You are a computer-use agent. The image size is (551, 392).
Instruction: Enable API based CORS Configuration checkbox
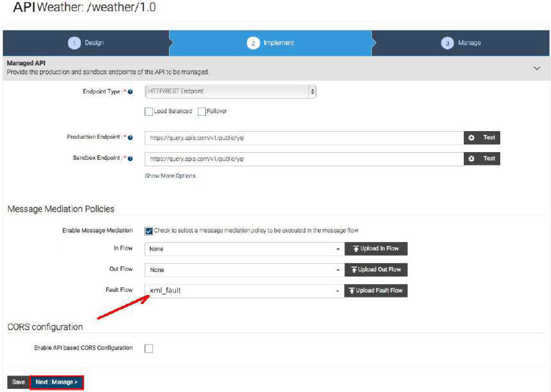coord(149,348)
